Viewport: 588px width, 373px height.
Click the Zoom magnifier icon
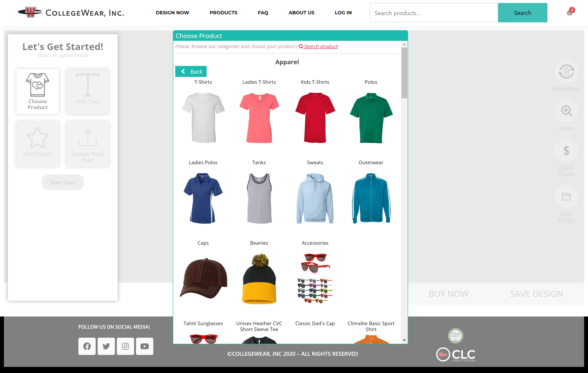point(566,111)
